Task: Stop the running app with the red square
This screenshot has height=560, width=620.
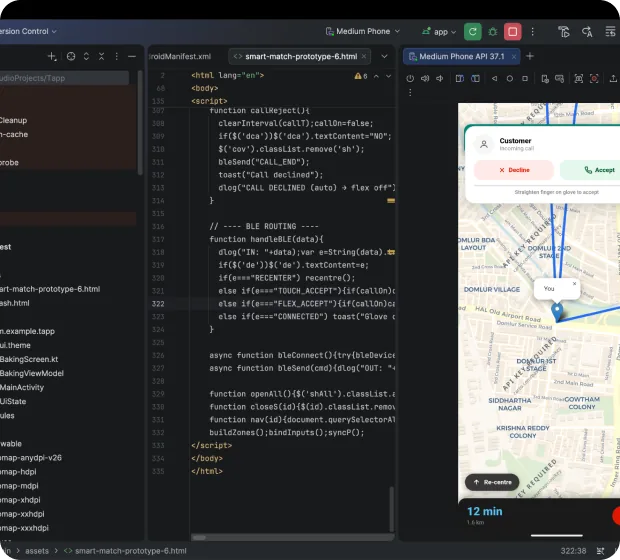Action: (x=512, y=32)
